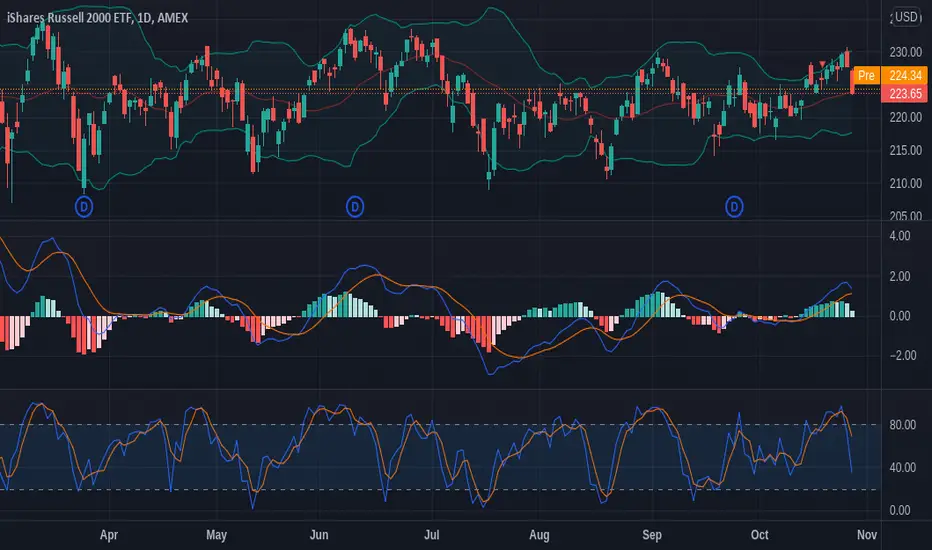Click the Jun label on time axis
This screenshot has width=932, height=550.
click(x=319, y=535)
